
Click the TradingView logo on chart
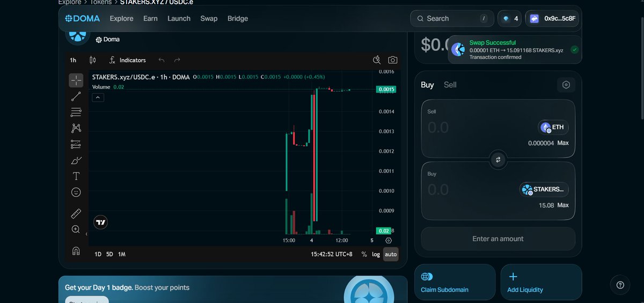(x=100, y=222)
